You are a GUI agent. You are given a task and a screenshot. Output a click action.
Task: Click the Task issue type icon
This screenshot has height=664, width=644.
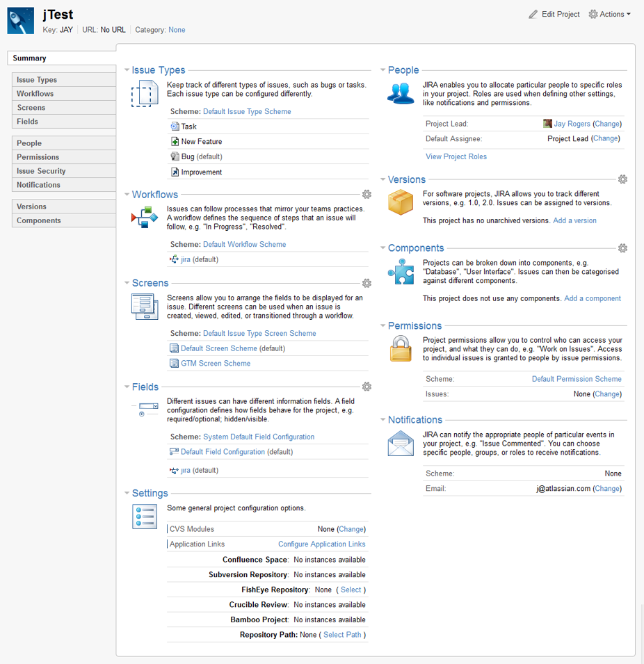tap(175, 126)
